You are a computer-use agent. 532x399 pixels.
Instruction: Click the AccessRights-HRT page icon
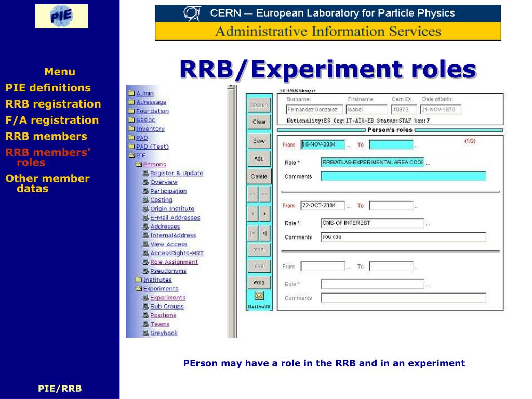(x=145, y=253)
